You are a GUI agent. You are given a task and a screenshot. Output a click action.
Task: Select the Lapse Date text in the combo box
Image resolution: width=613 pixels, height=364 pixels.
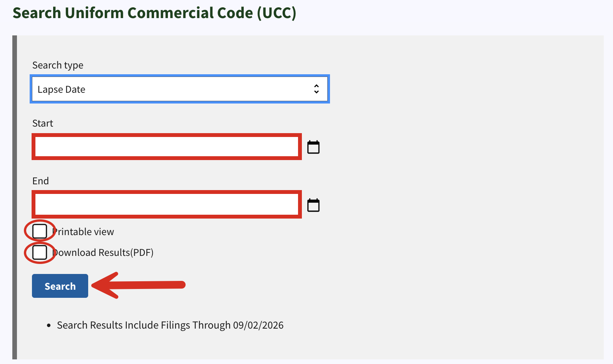point(62,89)
